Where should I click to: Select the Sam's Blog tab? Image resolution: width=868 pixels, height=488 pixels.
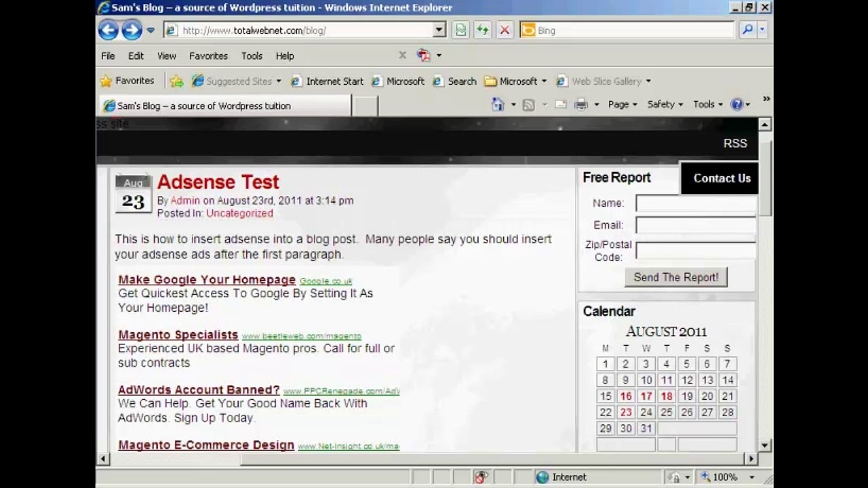(x=225, y=106)
